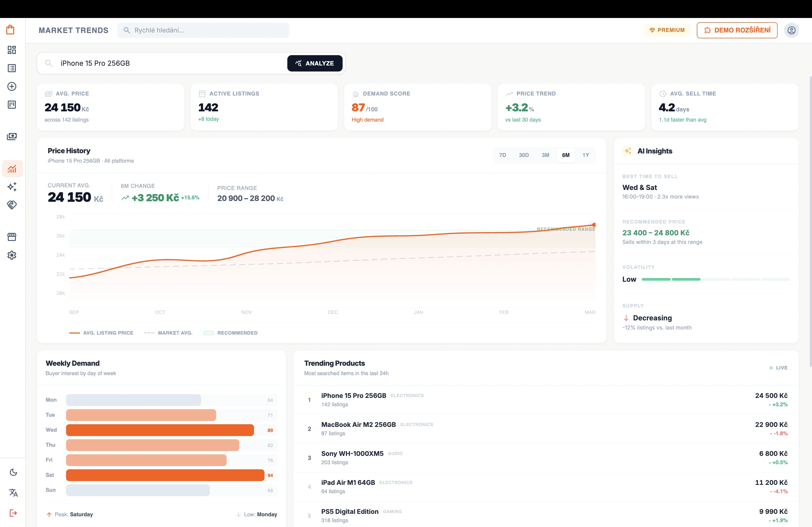Click the AI Insights sparkle icon
The height and width of the screenshot is (527, 812).
628,151
